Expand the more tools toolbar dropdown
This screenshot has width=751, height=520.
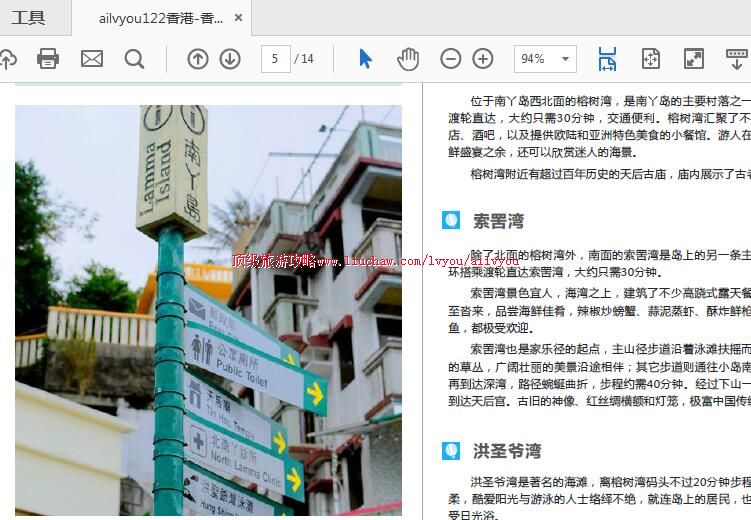[737, 59]
